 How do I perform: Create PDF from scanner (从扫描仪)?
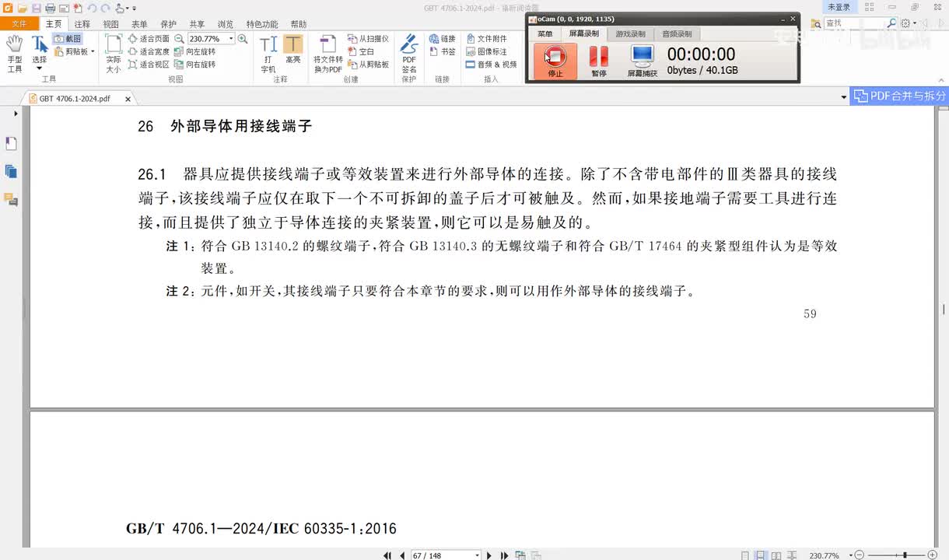point(369,38)
